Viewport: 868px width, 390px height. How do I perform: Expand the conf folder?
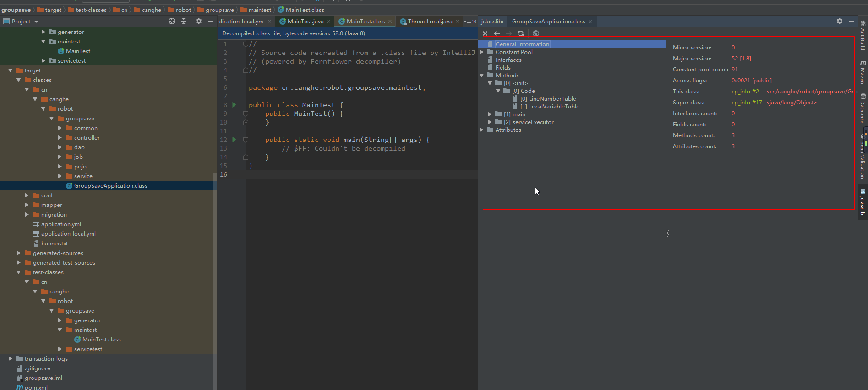pos(27,195)
